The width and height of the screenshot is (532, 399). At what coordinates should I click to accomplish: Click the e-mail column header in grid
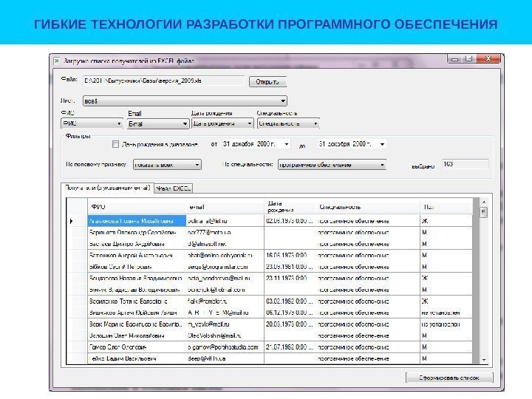(225, 207)
